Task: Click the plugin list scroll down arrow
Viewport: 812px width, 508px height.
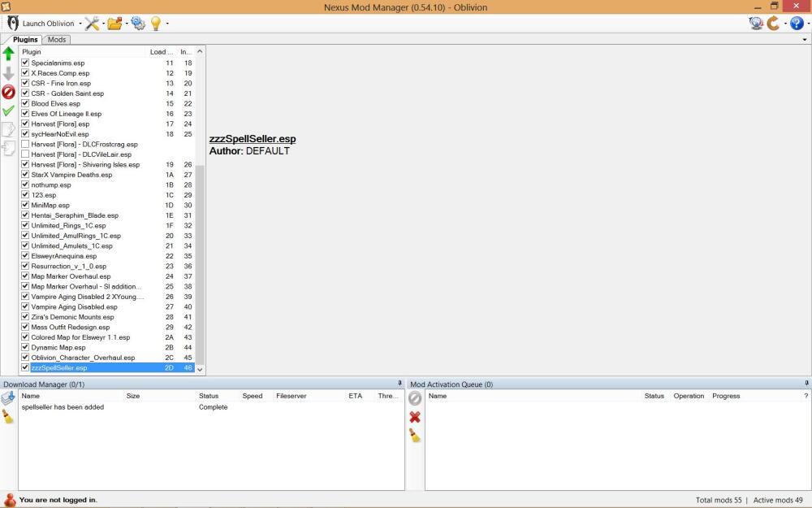Action: click(200, 369)
